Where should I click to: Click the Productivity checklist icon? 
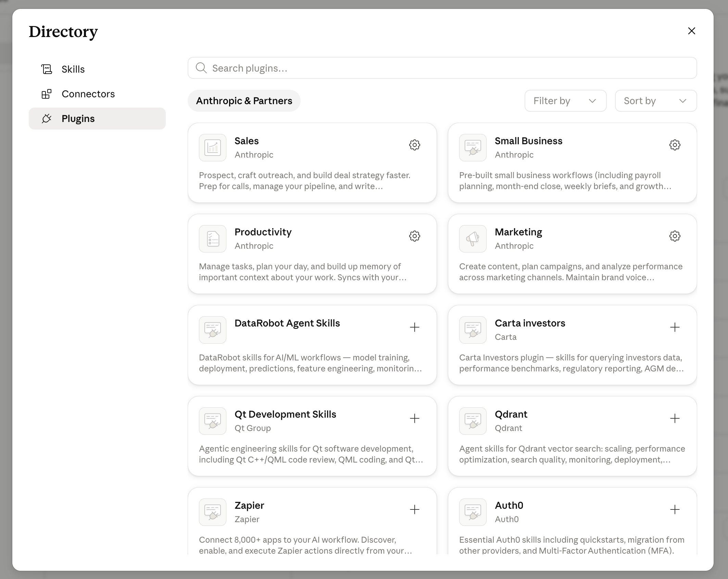[213, 239]
